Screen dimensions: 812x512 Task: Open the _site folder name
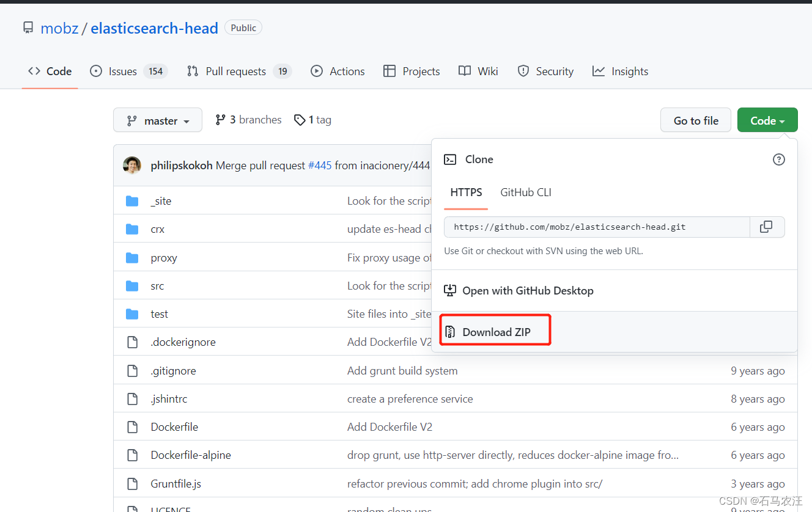click(161, 201)
